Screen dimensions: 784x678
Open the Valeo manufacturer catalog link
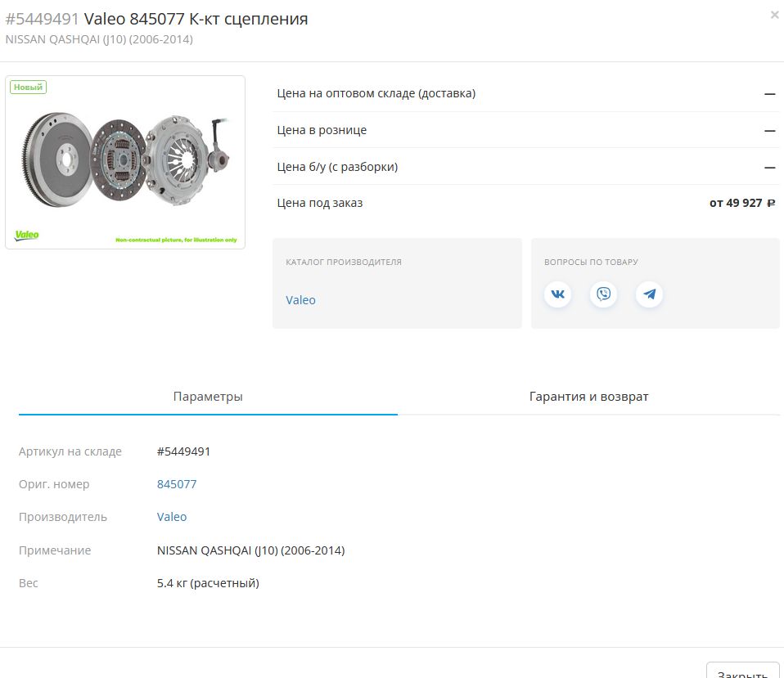(x=300, y=300)
